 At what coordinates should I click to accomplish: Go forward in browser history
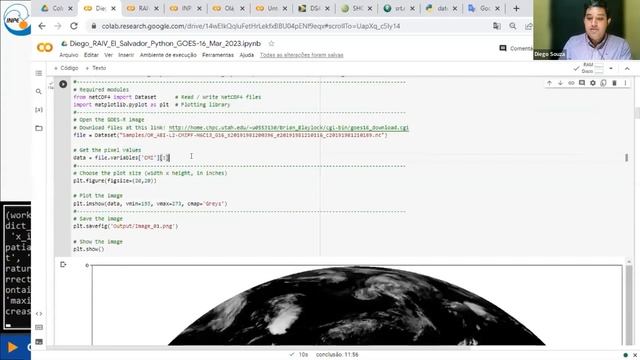(x=58, y=26)
